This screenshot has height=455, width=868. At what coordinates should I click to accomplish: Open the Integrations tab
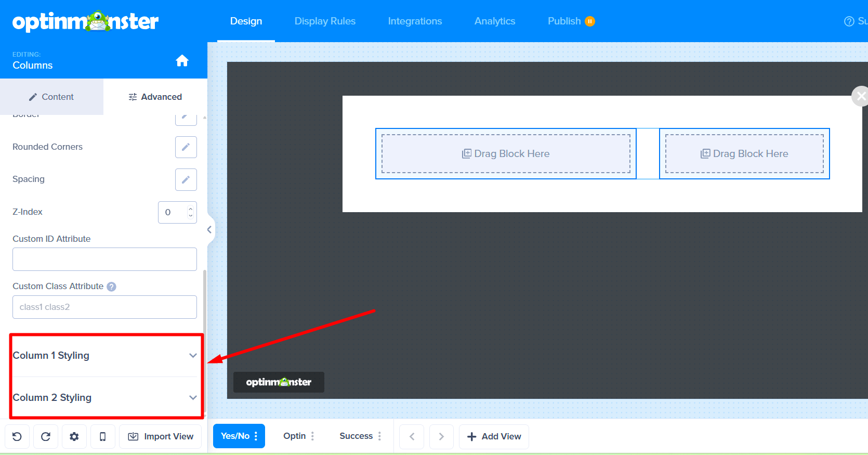click(415, 21)
